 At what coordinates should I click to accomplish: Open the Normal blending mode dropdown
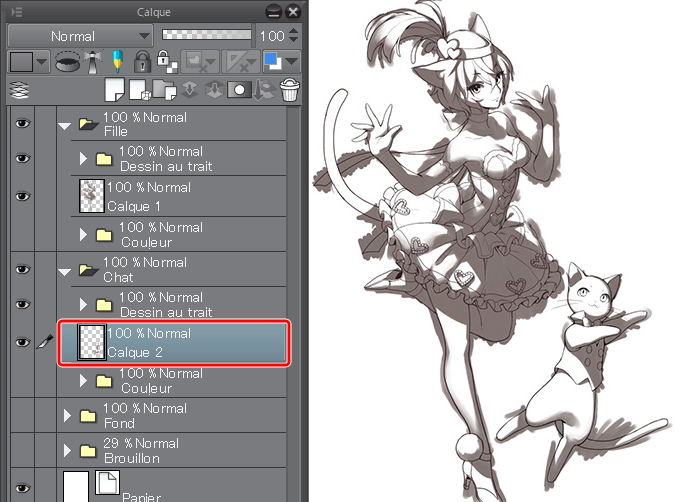click(80, 36)
